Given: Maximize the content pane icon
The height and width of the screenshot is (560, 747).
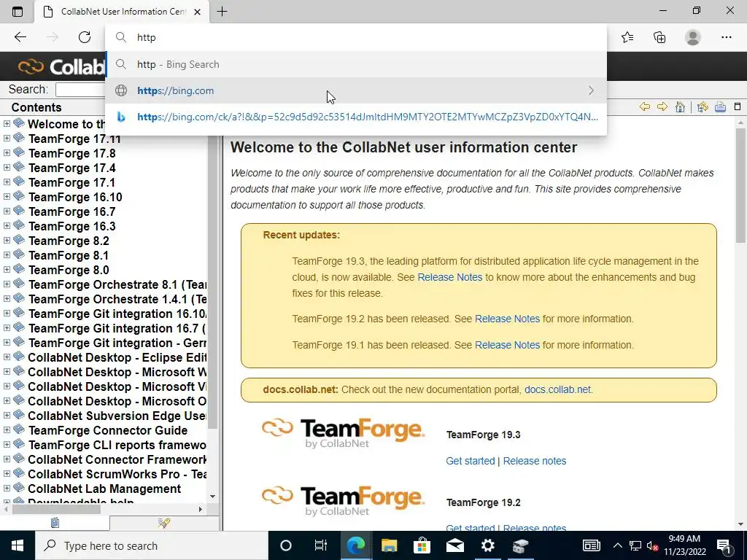Looking at the screenshot, I should tap(738, 106).
